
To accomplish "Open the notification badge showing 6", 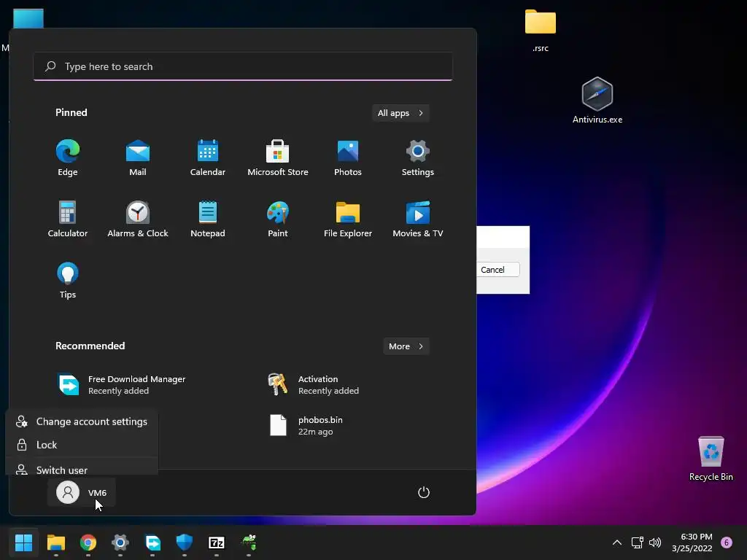I will click(x=727, y=542).
